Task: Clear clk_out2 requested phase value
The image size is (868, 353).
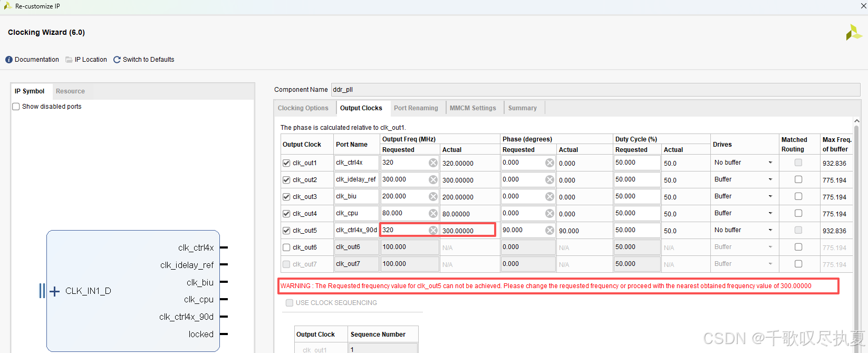Action: click(x=549, y=180)
